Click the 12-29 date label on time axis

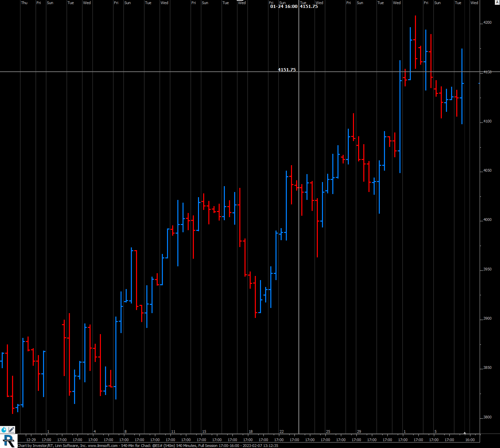point(31,440)
